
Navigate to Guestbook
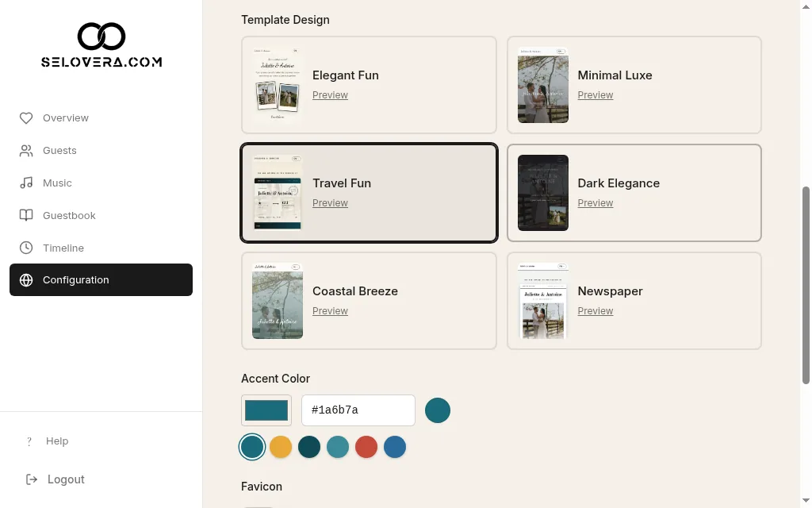(101, 216)
